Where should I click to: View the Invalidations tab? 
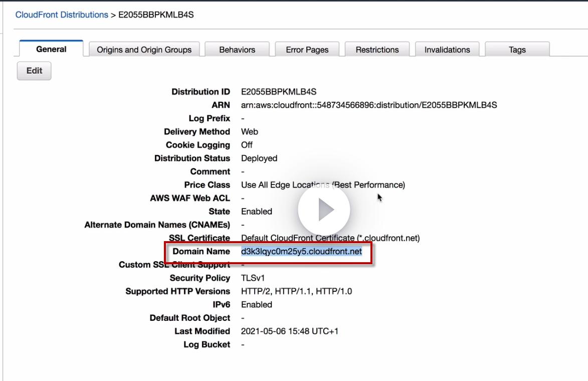click(447, 50)
